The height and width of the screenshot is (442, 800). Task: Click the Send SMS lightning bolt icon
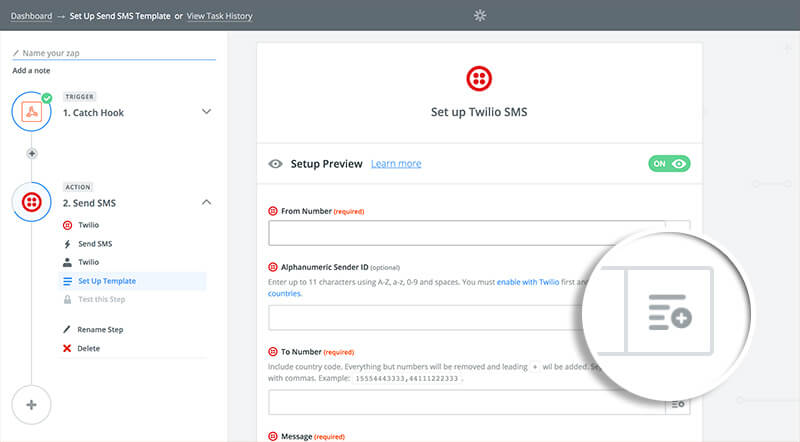coord(67,244)
